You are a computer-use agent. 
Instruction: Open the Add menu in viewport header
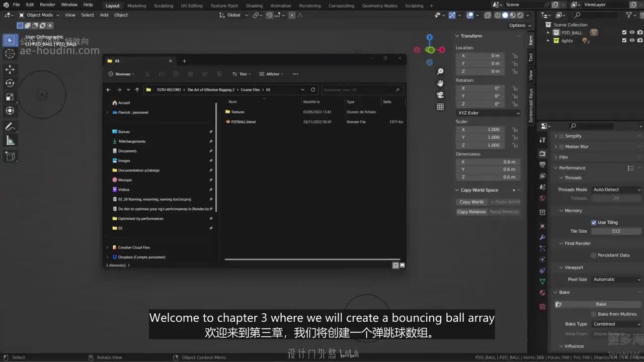click(104, 15)
